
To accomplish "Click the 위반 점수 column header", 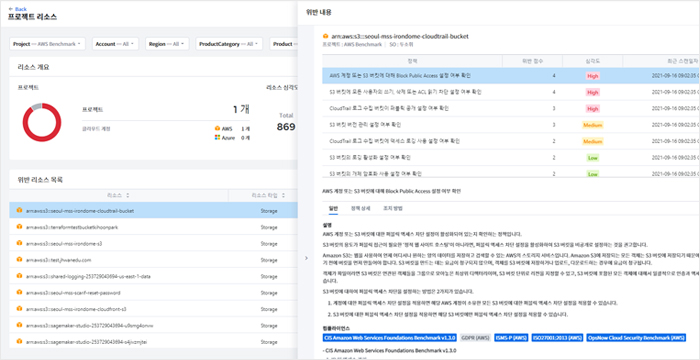I will 533,61.
